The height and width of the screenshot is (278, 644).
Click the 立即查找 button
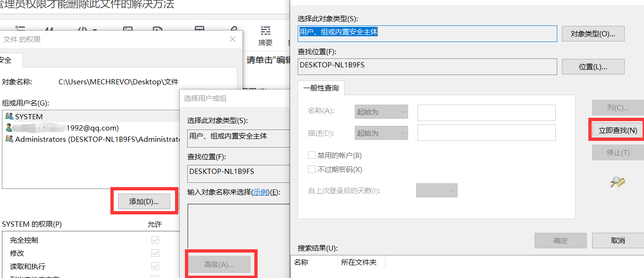click(619, 130)
